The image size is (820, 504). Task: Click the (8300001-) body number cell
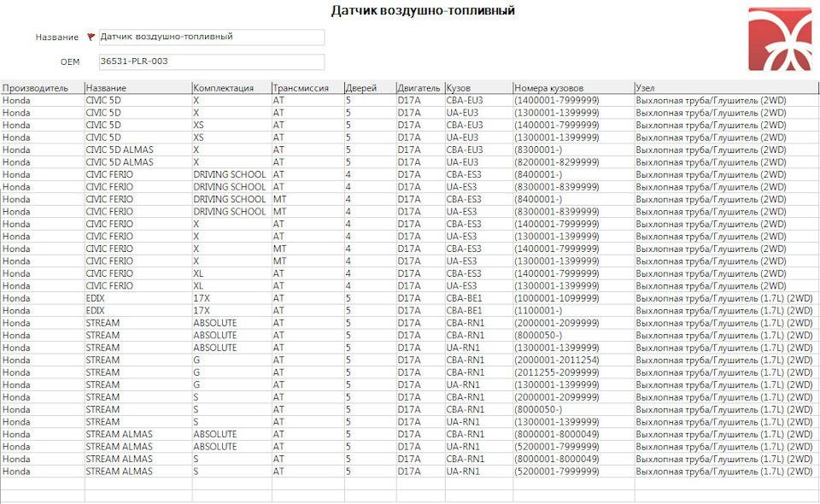point(538,150)
